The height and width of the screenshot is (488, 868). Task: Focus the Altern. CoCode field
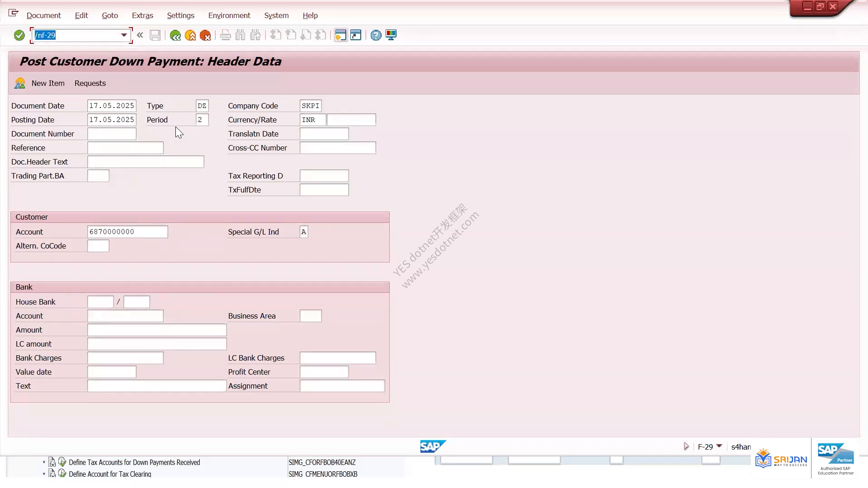click(x=98, y=246)
